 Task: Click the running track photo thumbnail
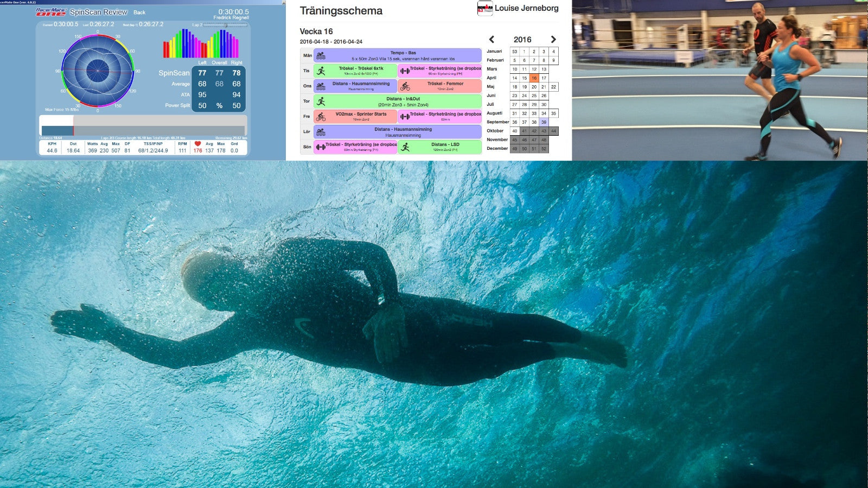point(720,80)
